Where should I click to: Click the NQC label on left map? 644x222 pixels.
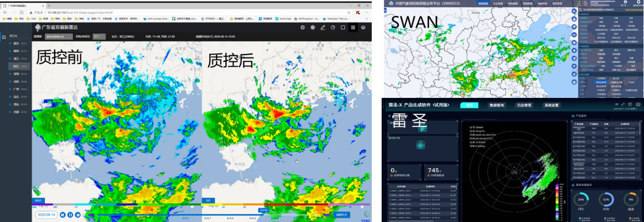(38, 201)
